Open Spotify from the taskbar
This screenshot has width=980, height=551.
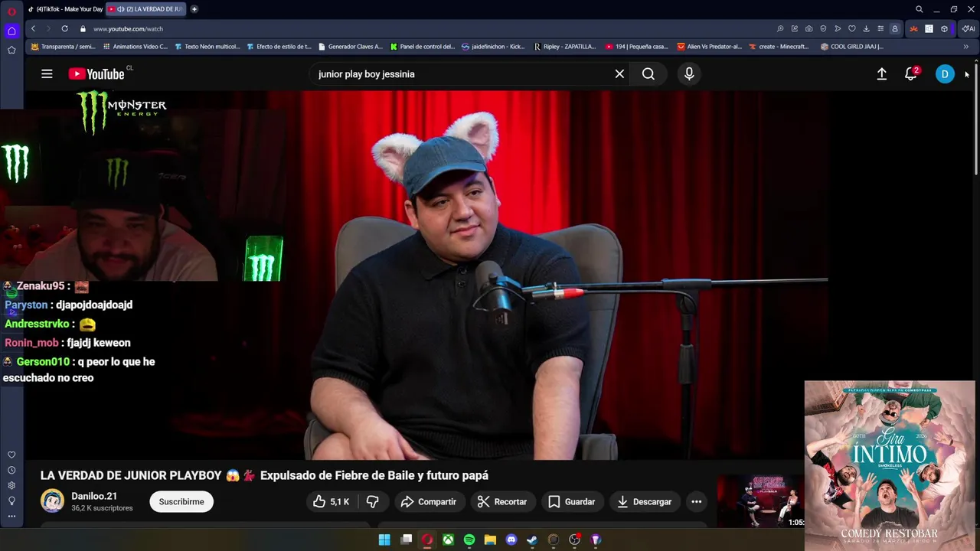pyautogui.click(x=469, y=540)
